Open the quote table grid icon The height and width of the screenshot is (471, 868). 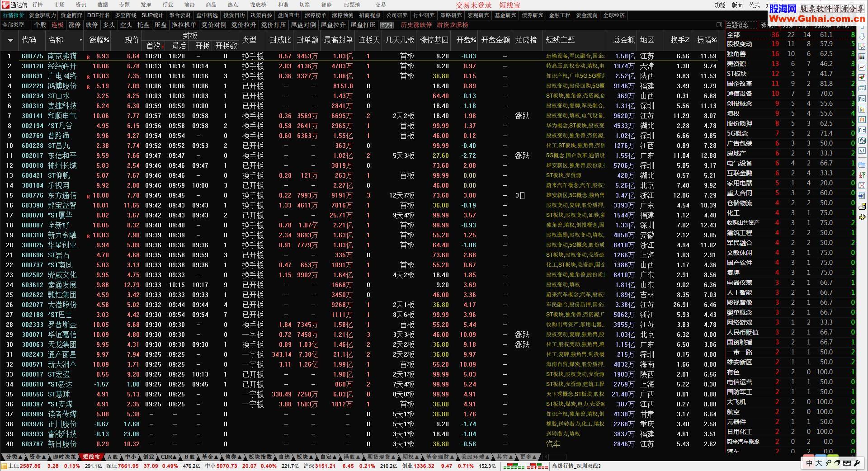point(862,57)
